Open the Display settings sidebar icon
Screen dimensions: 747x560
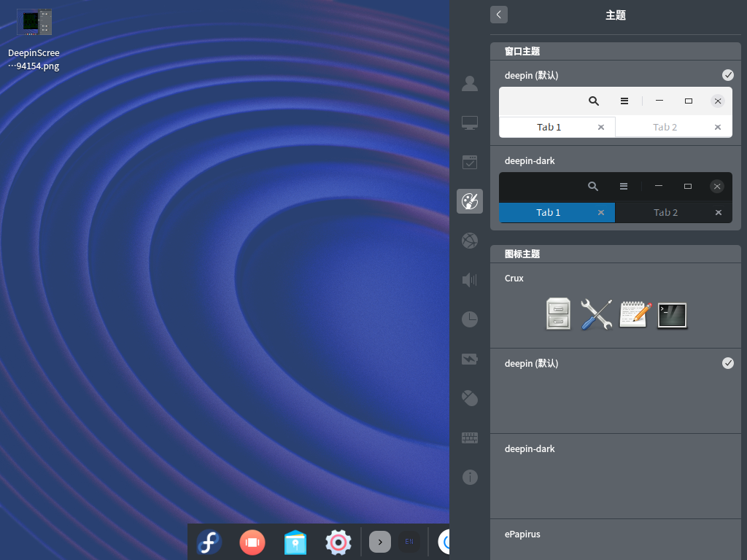point(470,122)
